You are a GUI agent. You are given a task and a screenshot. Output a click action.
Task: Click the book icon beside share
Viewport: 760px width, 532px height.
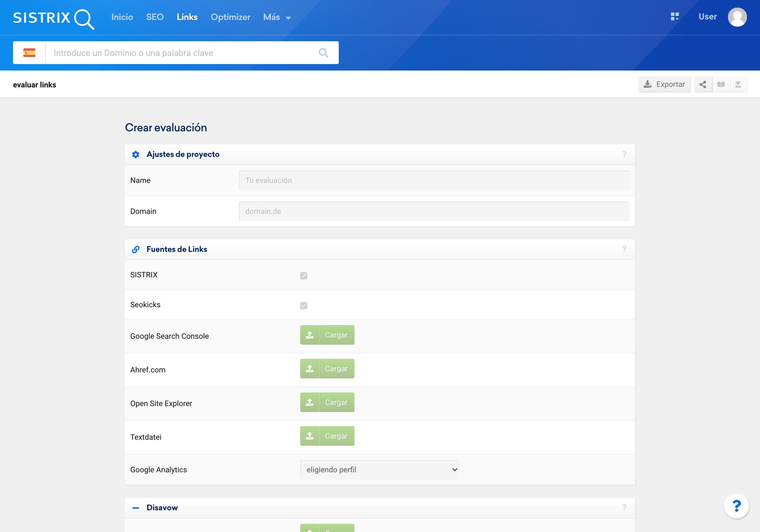pyautogui.click(x=721, y=84)
